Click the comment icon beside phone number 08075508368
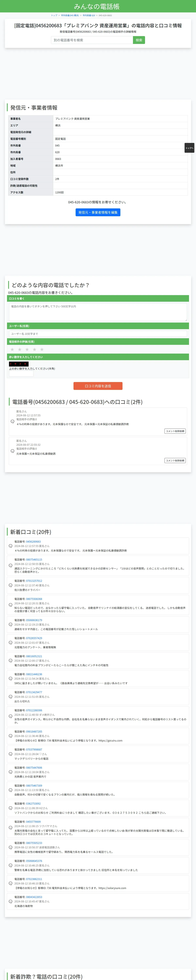 tap(11, 605)
